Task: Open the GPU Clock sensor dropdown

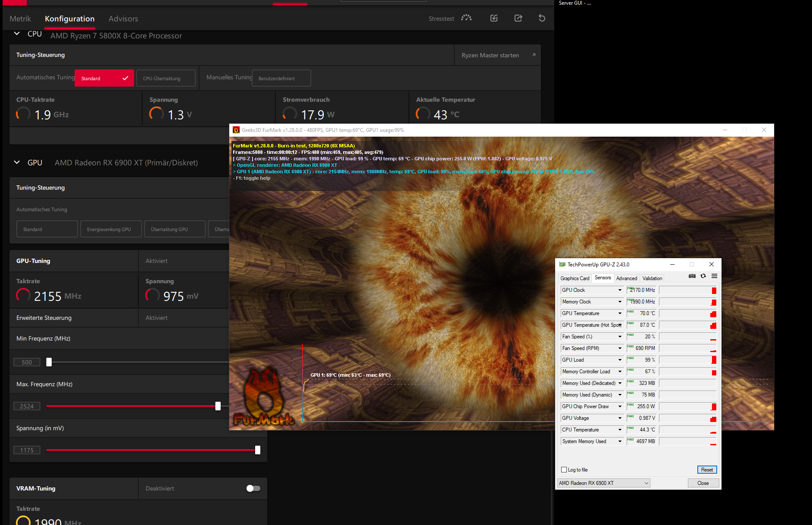Action: 620,290
